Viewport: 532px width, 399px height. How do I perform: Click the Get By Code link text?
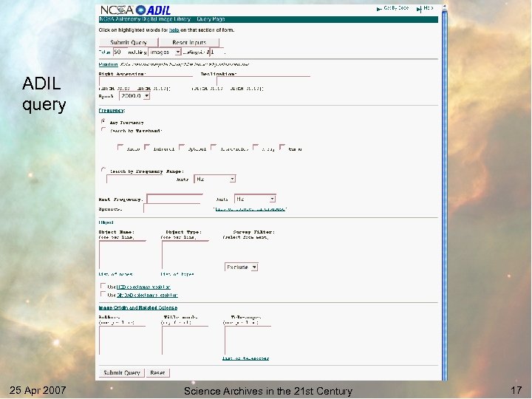pyautogui.click(x=396, y=8)
